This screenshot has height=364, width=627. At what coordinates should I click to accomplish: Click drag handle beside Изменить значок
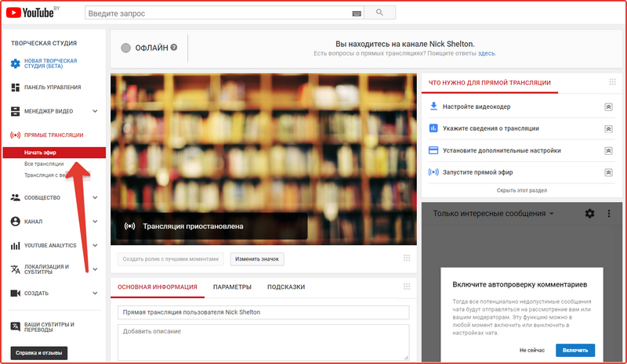(x=407, y=258)
